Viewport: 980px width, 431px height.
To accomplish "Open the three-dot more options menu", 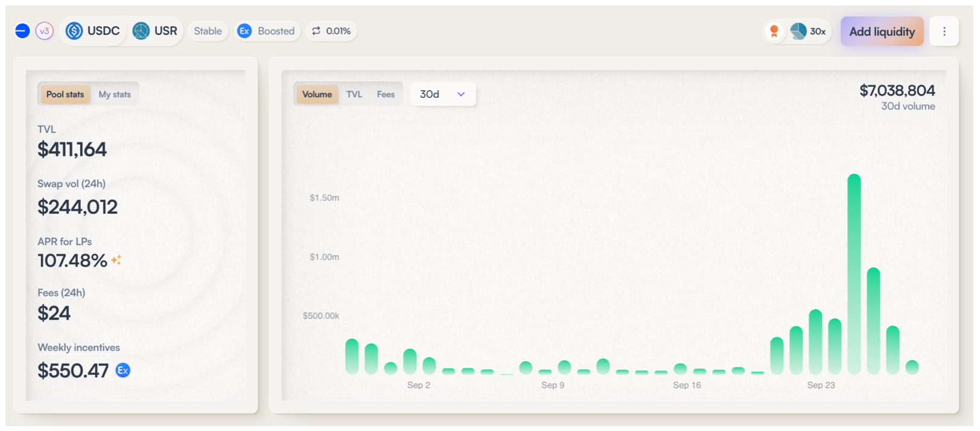I will [x=944, y=31].
